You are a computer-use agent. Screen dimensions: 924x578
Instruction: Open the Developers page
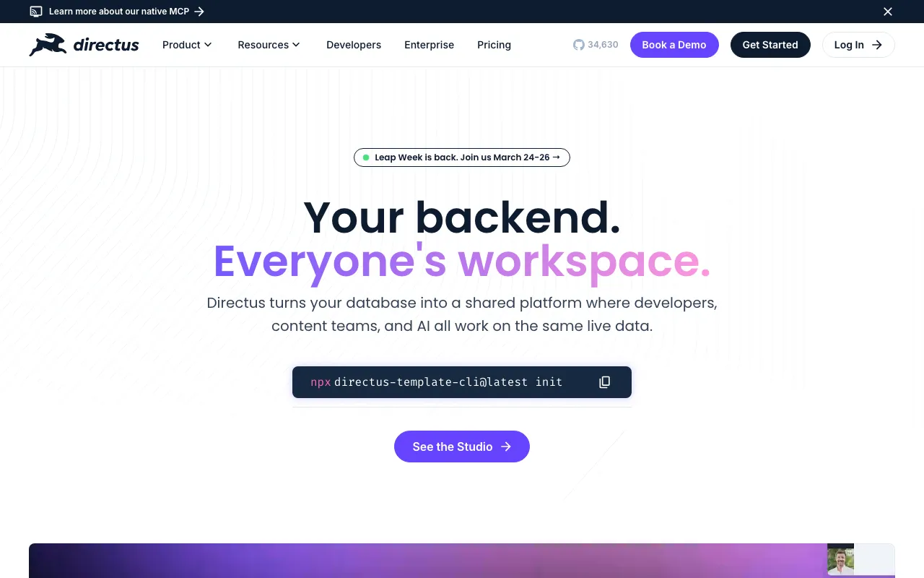pos(354,44)
